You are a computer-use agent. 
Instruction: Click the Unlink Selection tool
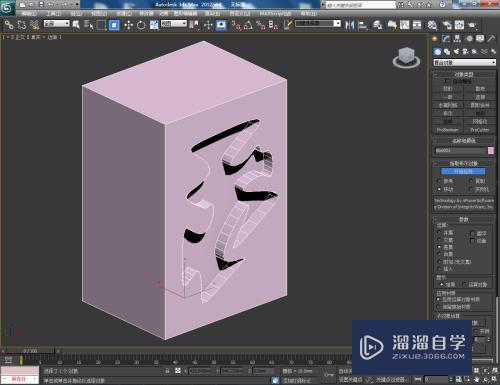point(22,25)
